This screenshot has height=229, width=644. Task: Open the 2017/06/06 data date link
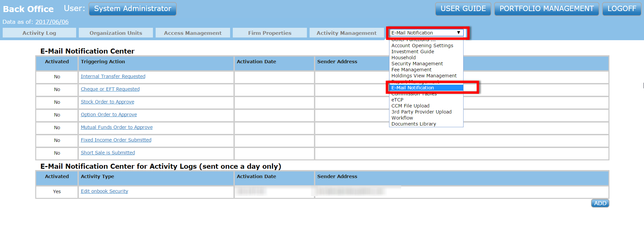click(52, 22)
